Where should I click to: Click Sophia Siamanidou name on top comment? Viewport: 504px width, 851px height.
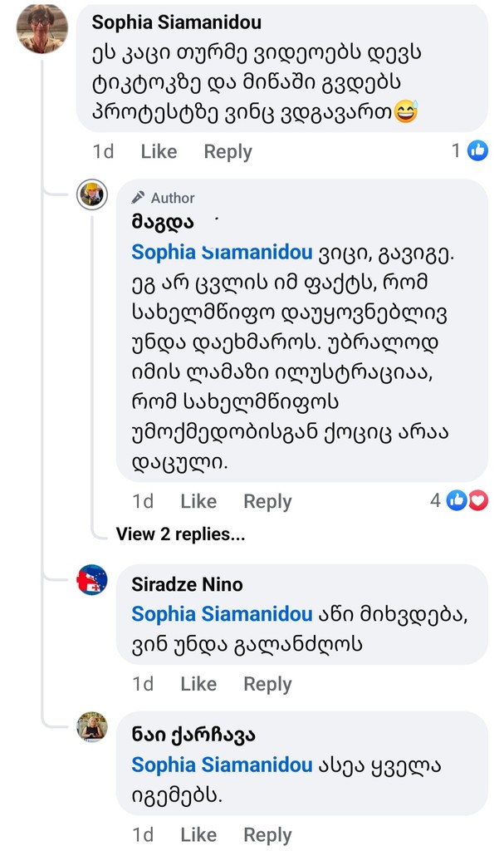[176, 22]
